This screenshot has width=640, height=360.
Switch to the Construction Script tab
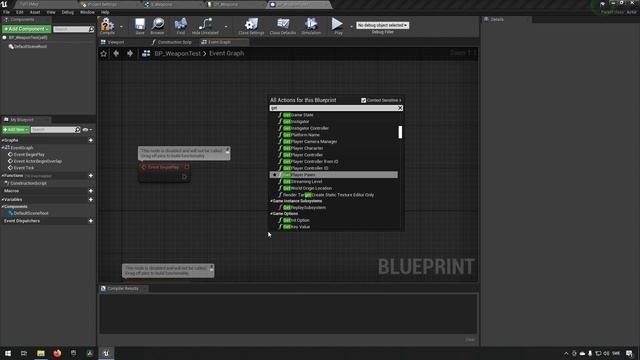tap(174, 42)
